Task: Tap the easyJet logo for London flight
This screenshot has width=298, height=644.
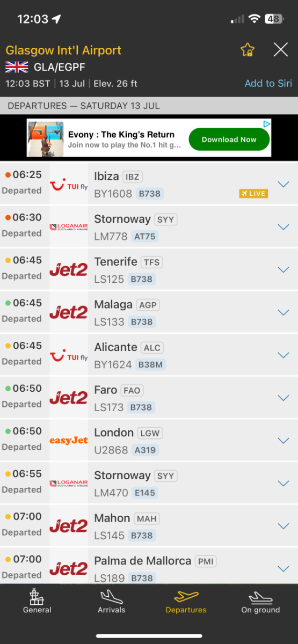Action: click(x=69, y=441)
